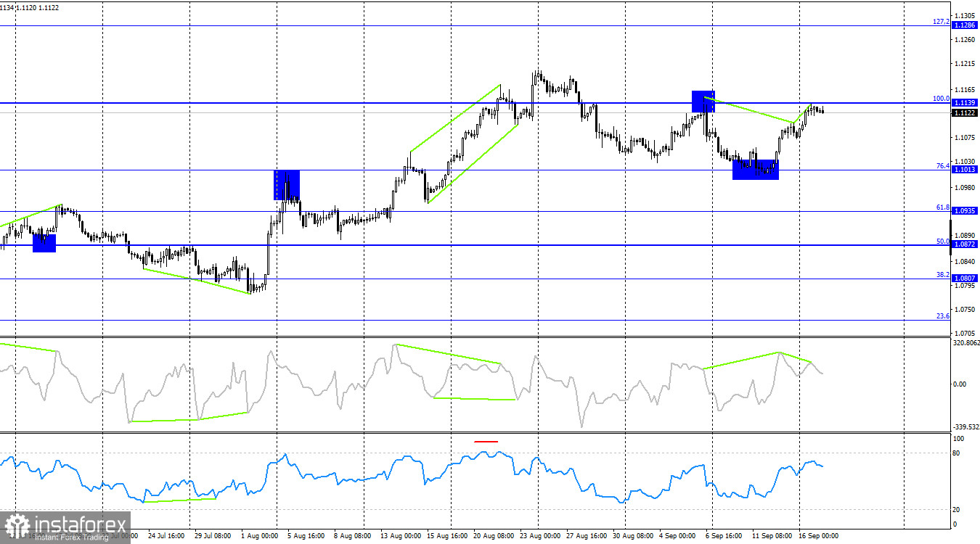The height and width of the screenshot is (544, 980).
Task: Click the 27 Aug 16:00 time label
Action: point(585,536)
